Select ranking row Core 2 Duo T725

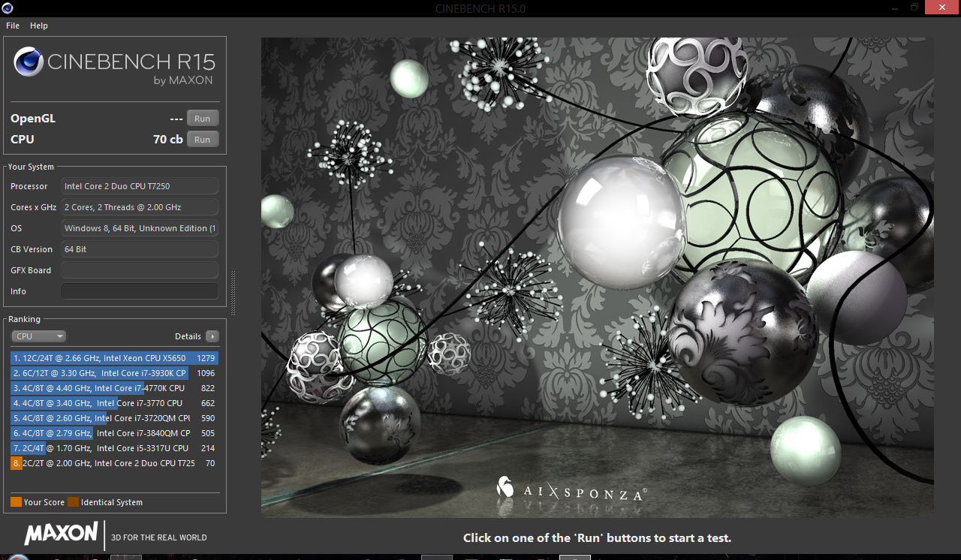[114, 463]
